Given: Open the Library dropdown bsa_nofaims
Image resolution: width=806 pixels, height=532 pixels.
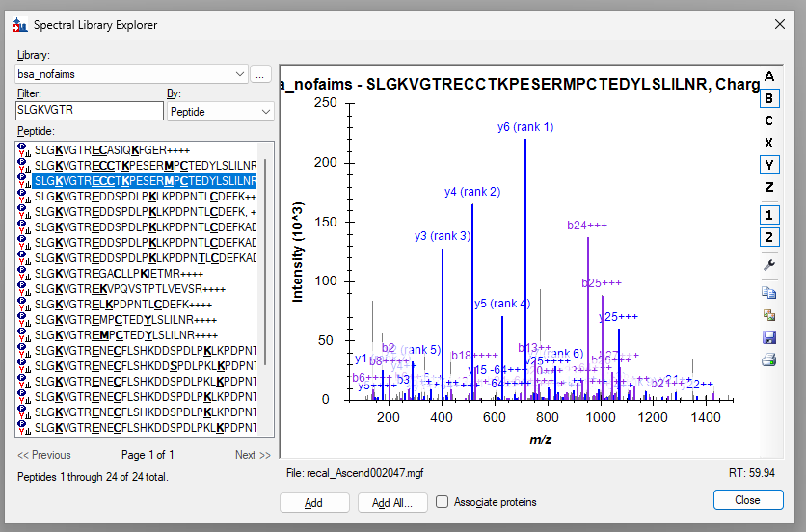Looking at the screenshot, I should click(x=132, y=74).
